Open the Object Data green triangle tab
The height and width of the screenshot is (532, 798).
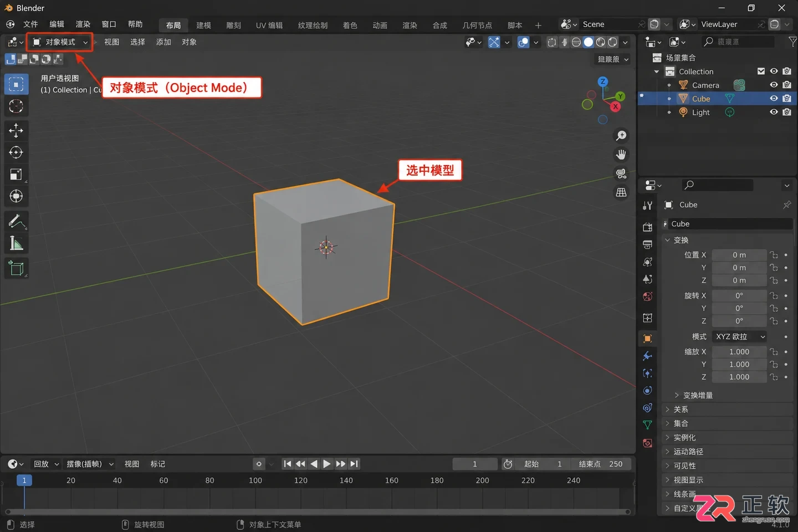point(647,425)
